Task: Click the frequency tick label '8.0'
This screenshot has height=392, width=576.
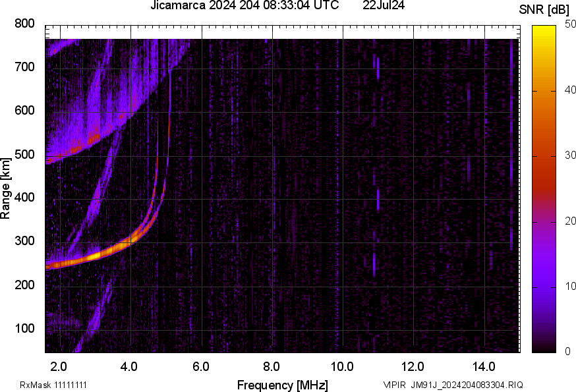Action: (272, 367)
